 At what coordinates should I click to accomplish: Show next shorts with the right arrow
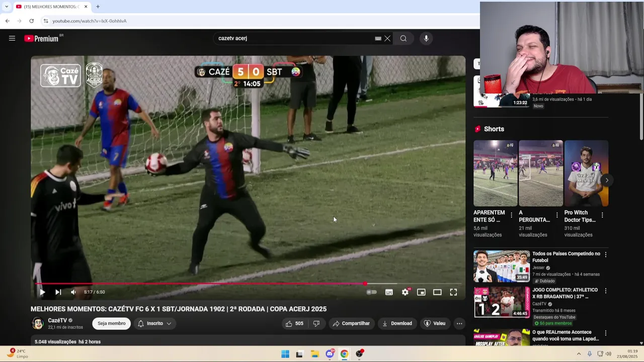[607, 180]
